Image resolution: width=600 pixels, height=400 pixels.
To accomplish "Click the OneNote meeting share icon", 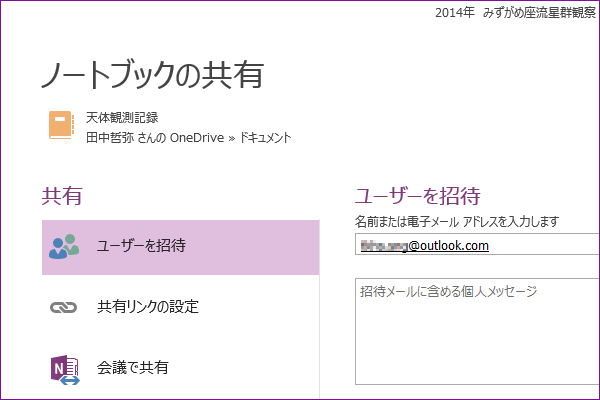I will point(65,369).
